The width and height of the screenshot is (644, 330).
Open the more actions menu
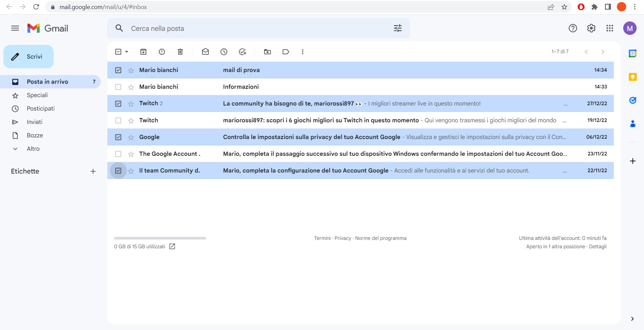[303, 52]
